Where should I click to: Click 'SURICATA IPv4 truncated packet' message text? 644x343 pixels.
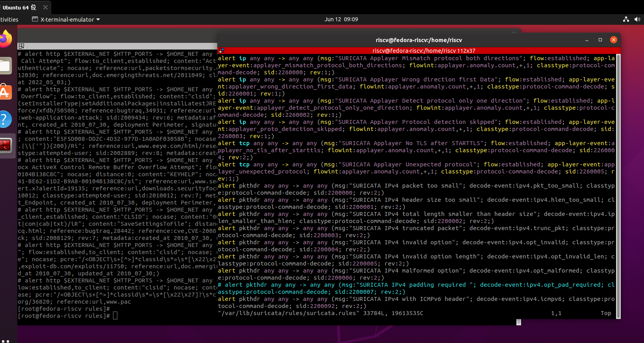pyautogui.click(x=406, y=228)
